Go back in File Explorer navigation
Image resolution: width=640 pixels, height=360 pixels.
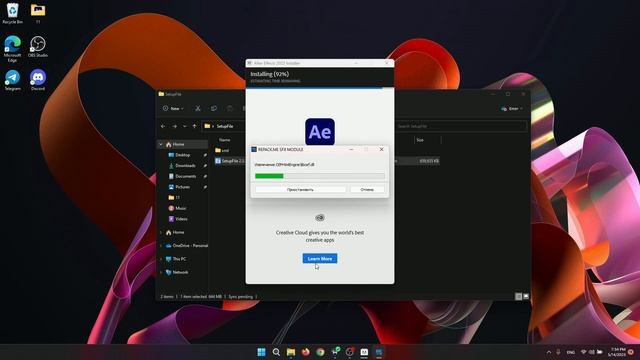[x=163, y=127]
